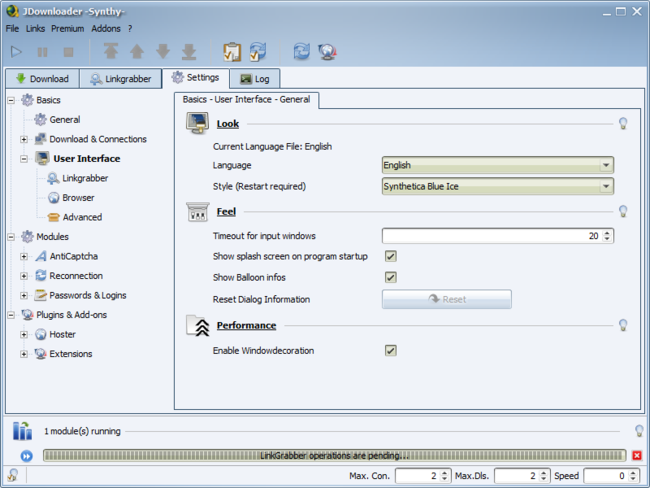Move selection to top arrow icon

(111, 51)
